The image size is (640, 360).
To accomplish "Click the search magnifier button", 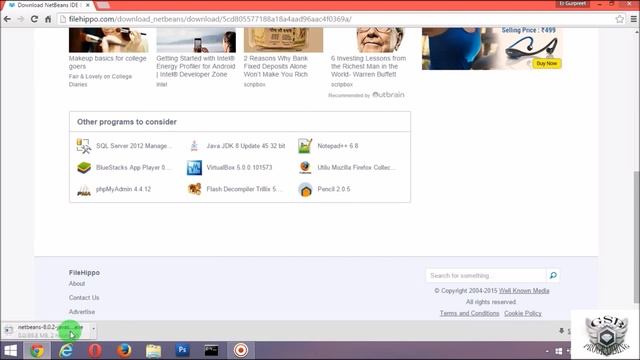I will 553,276.
